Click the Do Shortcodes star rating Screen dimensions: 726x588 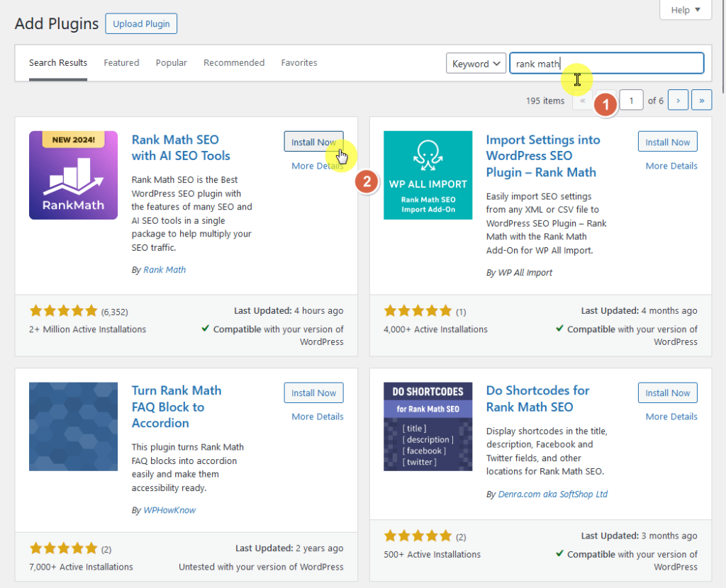[418, 536]
